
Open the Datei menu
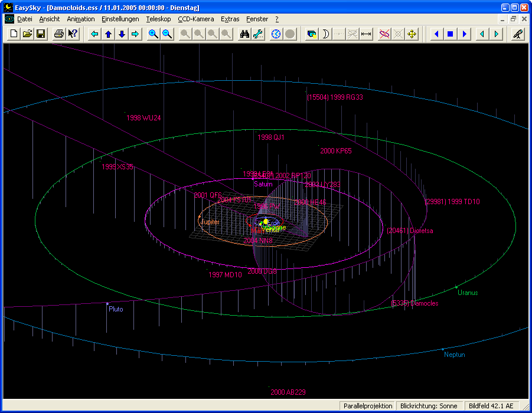(24, 19)
